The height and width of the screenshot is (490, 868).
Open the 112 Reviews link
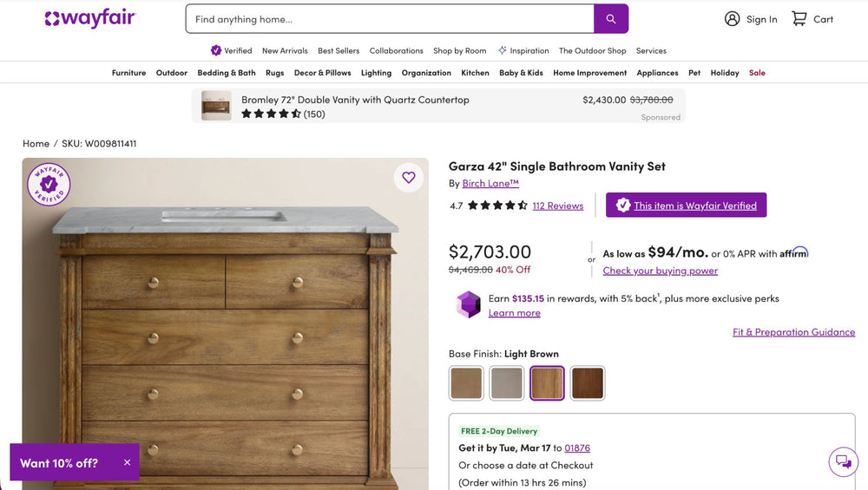[x=557, y=206]
